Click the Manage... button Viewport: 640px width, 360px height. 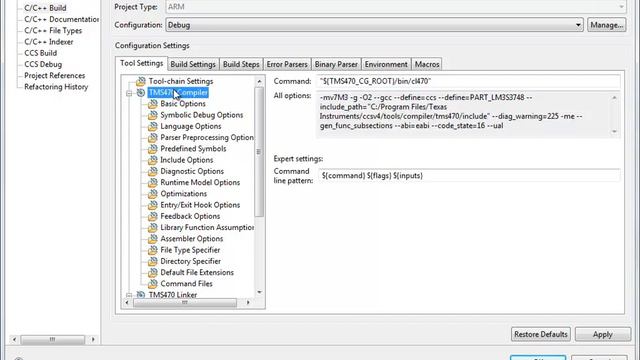pos(607,25)
